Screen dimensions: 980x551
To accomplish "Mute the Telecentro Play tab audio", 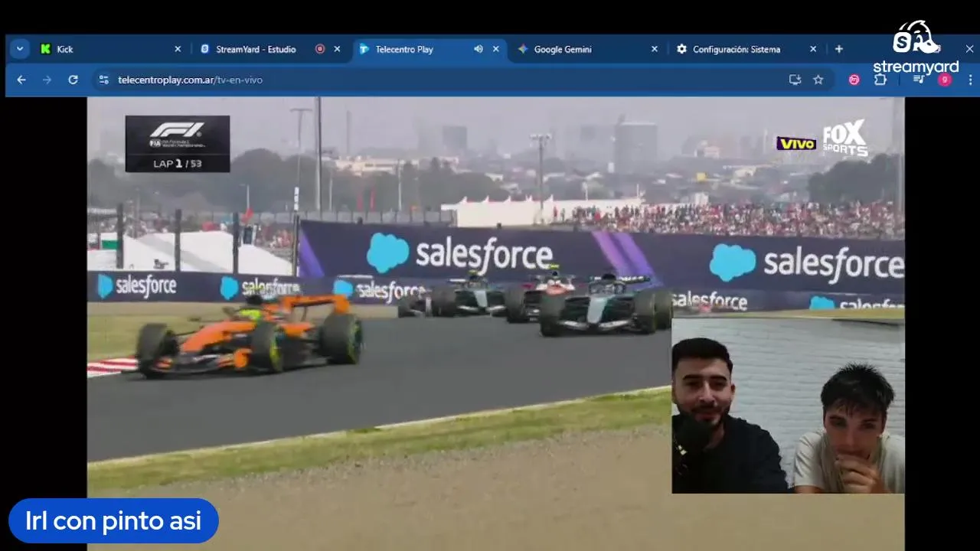I will coord(479,49).
